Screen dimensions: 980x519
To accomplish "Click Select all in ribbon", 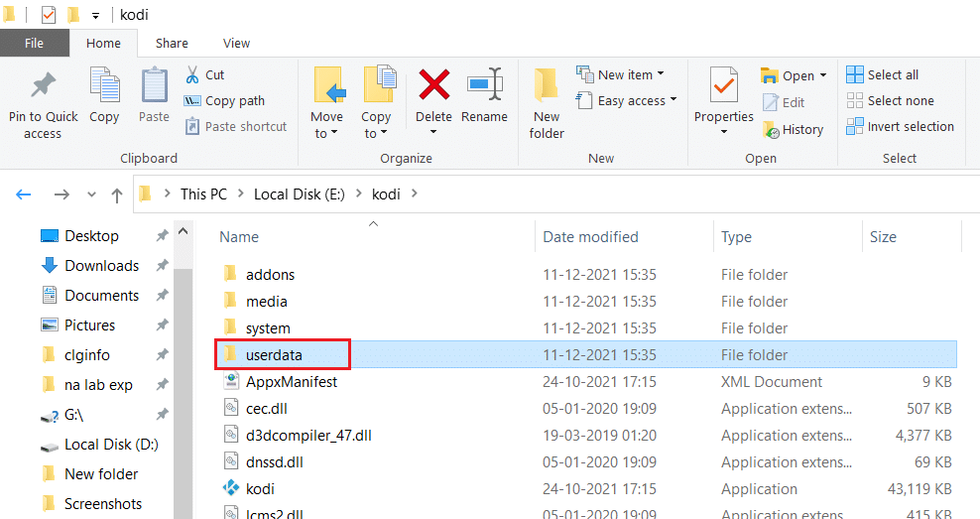I will click(x=883, y=74).
